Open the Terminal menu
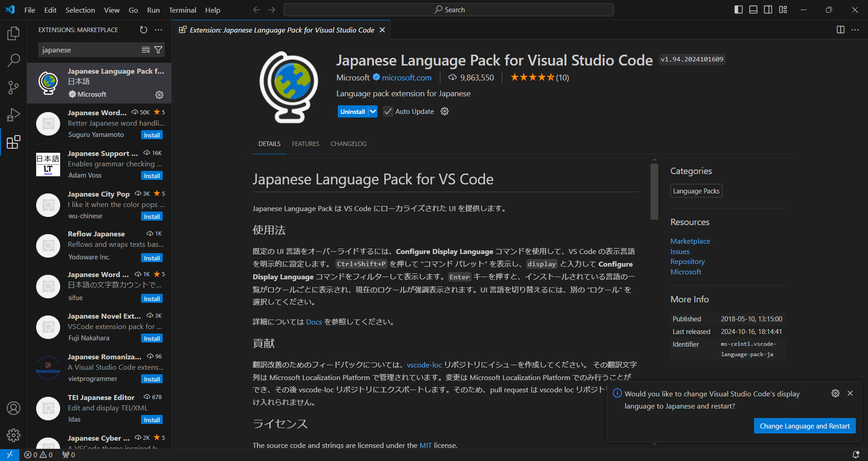The image size is (868, 461). (182, 10)
